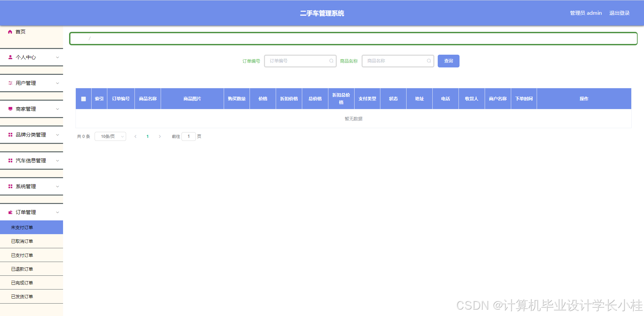Click search icon in 订单编号 field

coord(331,61)
